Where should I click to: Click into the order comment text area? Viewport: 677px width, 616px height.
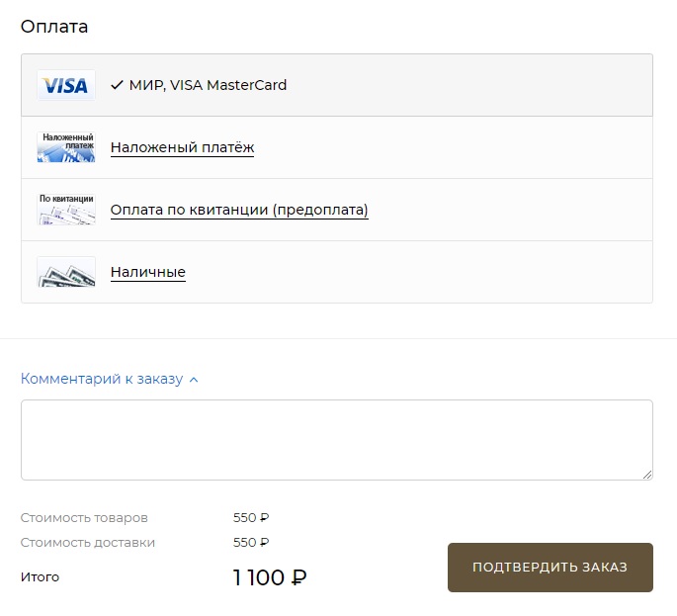coord(337,440)
